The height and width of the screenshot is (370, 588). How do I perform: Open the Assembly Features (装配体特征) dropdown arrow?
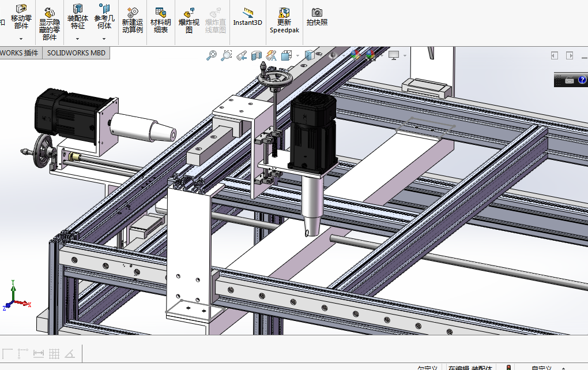click(77, 39)
